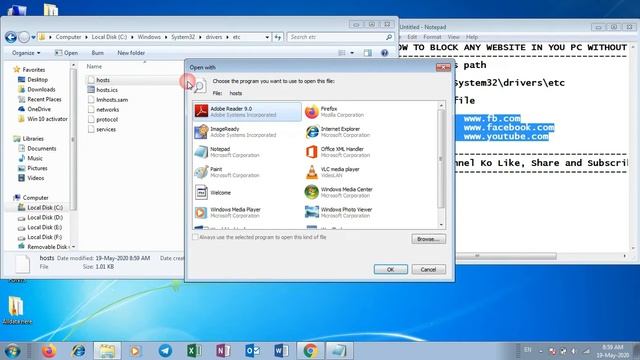Go back in Explorer navigation
640x360 pixels.
[11, 37]
